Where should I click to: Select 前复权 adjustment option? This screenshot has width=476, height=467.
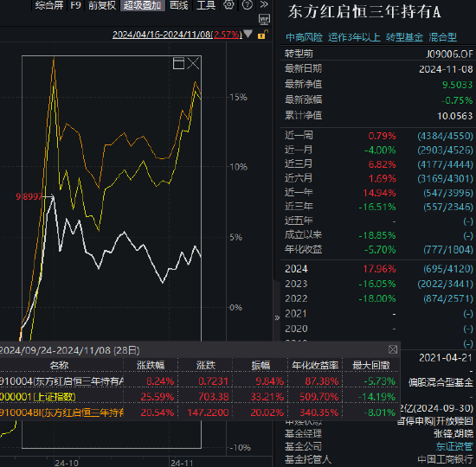pos(102,5)
